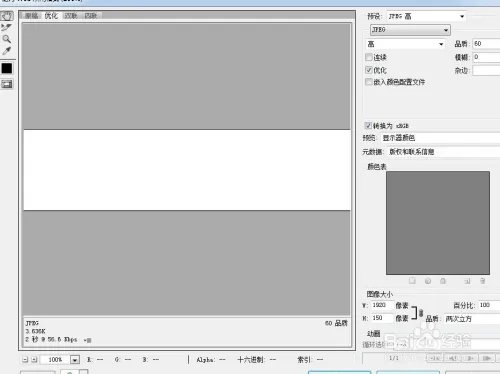Screen dimensions: 500x374
Task: Open the JPEG file format dropdown
Action: coord(410,30)
